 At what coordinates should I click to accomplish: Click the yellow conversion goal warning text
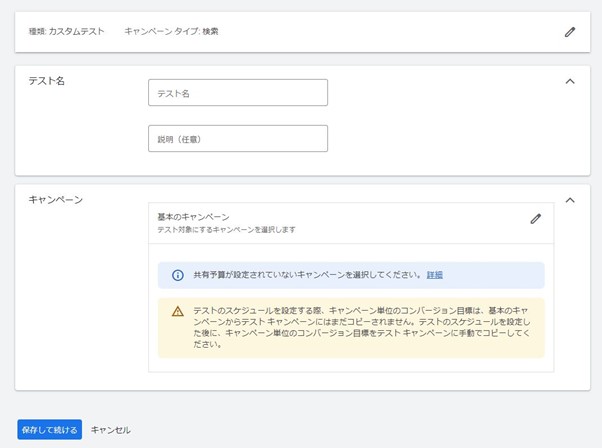point(360,327)
